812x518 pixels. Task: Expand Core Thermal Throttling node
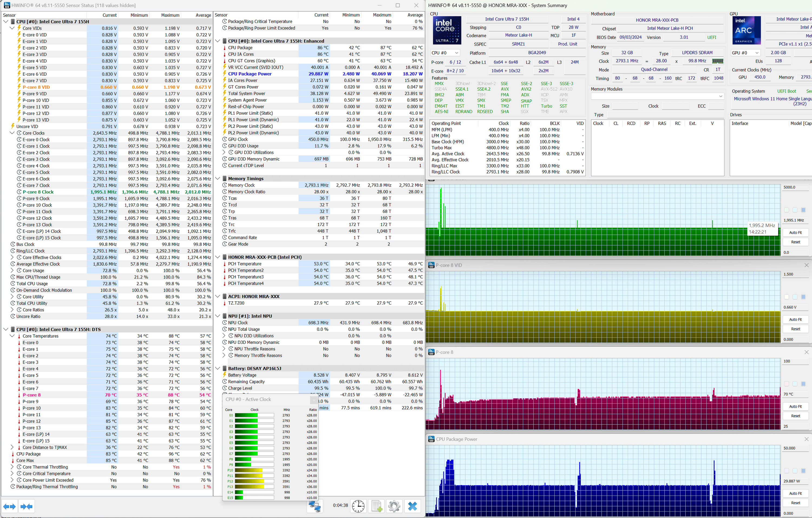[x=12, y=467]
